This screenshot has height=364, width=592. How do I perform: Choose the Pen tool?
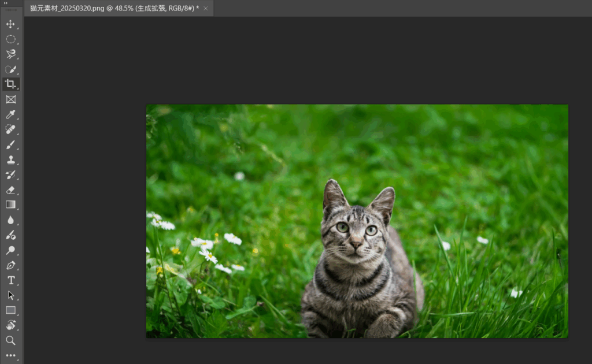coord(10,265)
